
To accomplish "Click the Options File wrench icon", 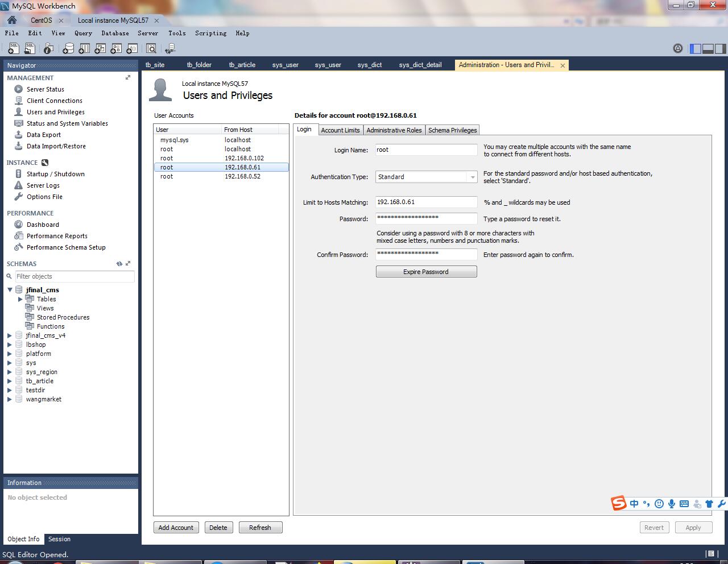I will tap(19, 197).
